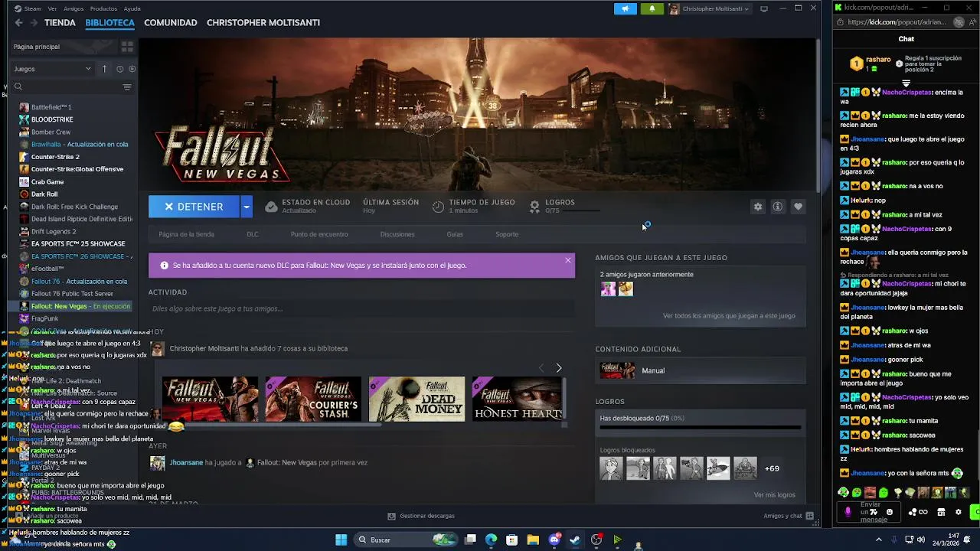
Task: Show hidden icons in system tray
Action: coord(879,540)
